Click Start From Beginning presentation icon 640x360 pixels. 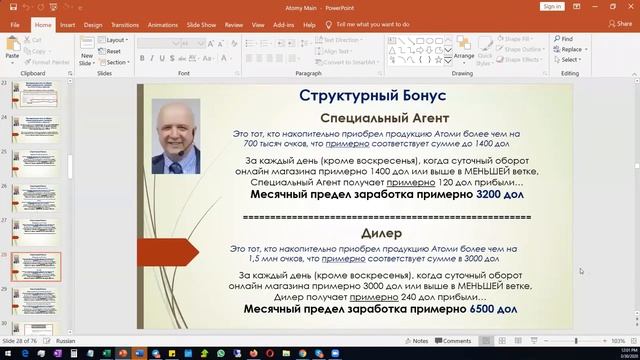[x=53, y=7]
